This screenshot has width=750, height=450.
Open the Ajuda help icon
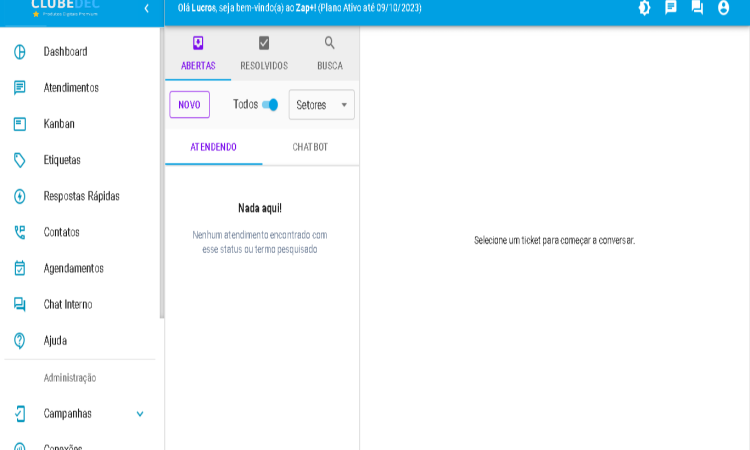coord(19,340)
